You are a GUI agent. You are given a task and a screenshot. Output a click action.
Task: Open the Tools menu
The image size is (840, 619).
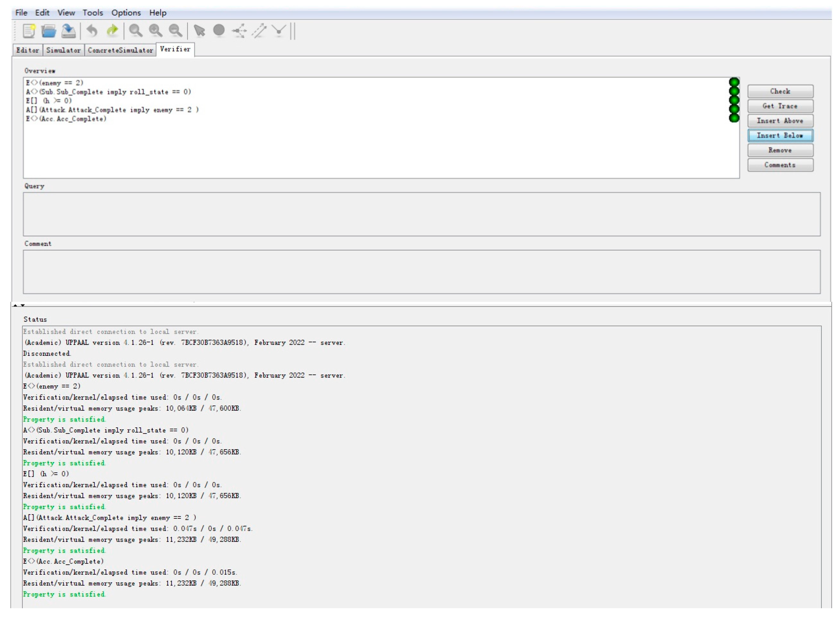tap(92, 13)
